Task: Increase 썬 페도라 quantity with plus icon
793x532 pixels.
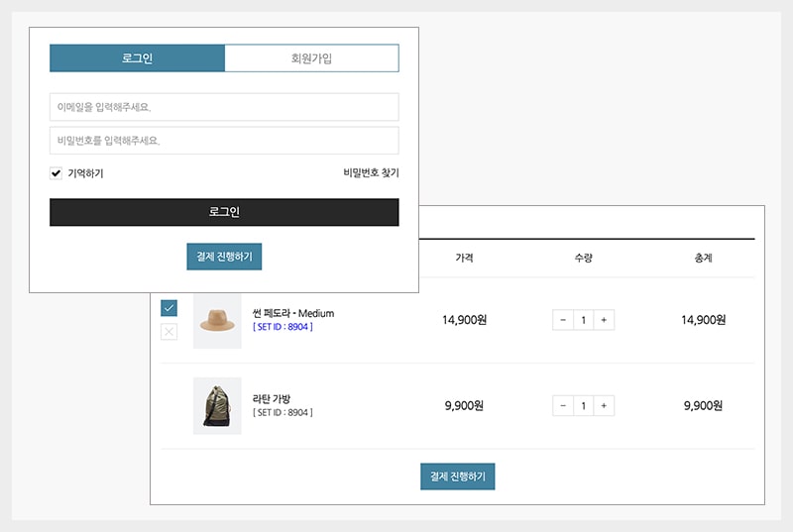Action: click(x=604, y=320)
